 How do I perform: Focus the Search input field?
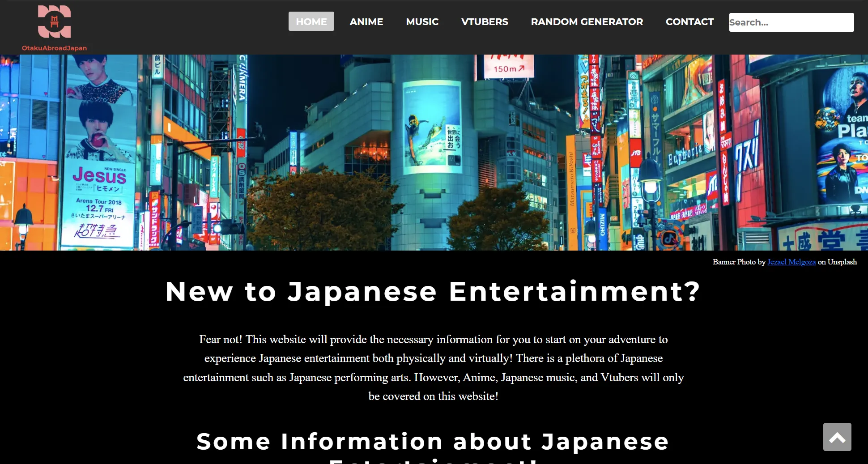[x=791, y=22]
